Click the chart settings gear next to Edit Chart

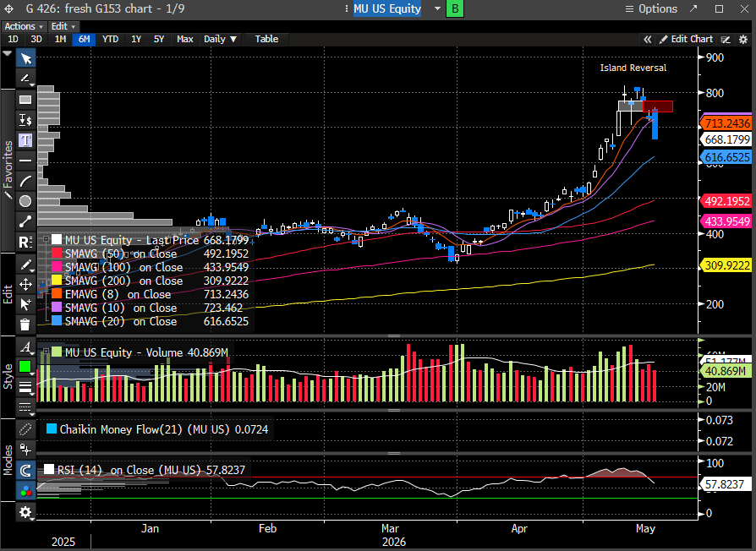pos(743,40)
